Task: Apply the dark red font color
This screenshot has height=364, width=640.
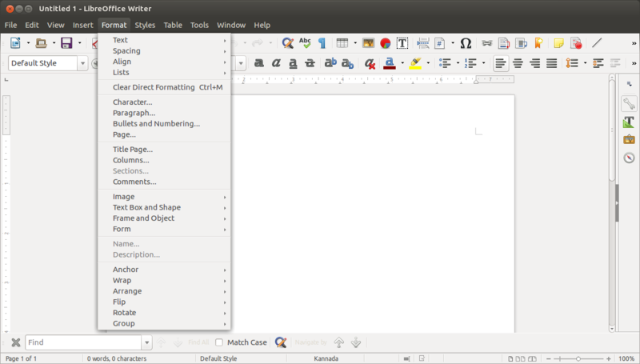Action: tap(390, 63)
